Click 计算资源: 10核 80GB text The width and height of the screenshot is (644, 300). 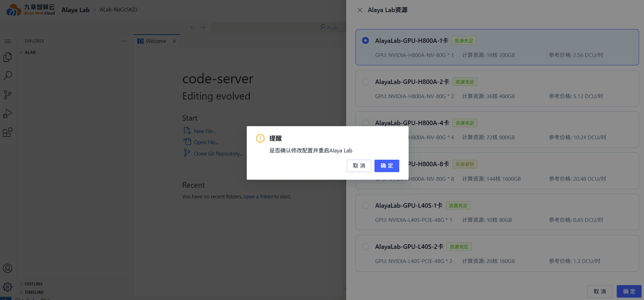(487, 220)
